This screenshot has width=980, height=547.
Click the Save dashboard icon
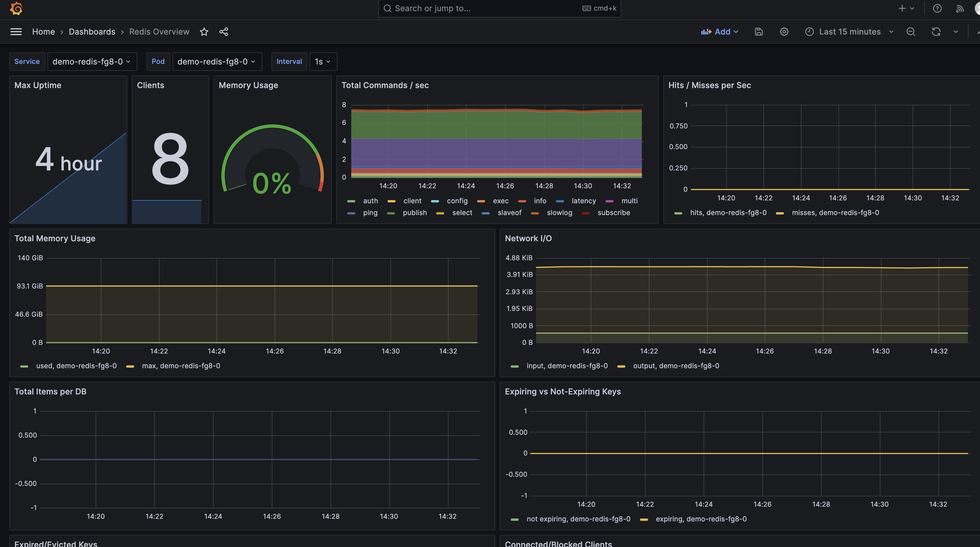click(x=759, y=32)
